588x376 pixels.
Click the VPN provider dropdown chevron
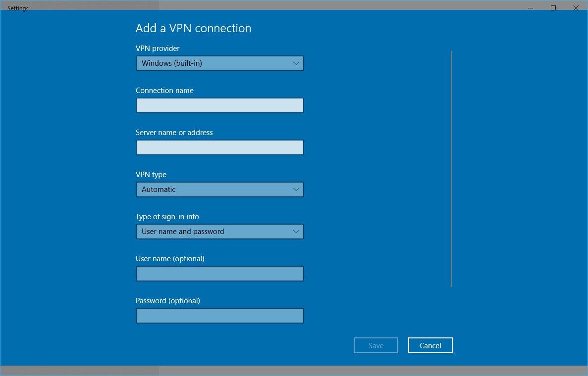[296, 63]
